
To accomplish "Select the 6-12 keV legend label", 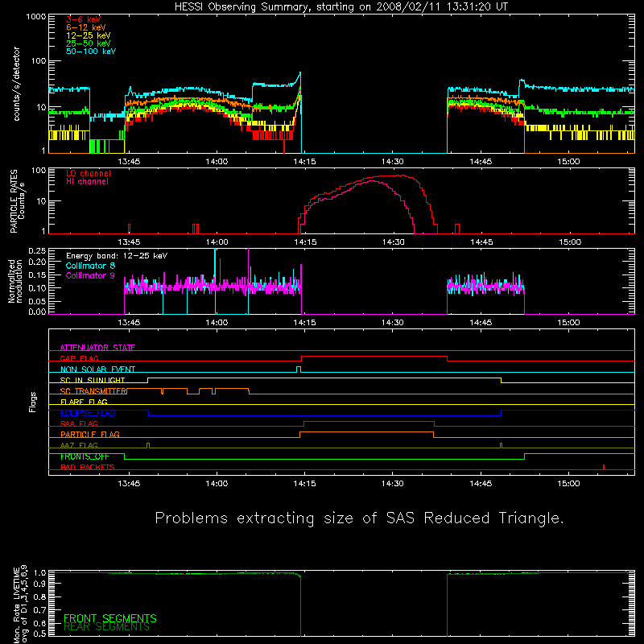I will pos(85,27).
